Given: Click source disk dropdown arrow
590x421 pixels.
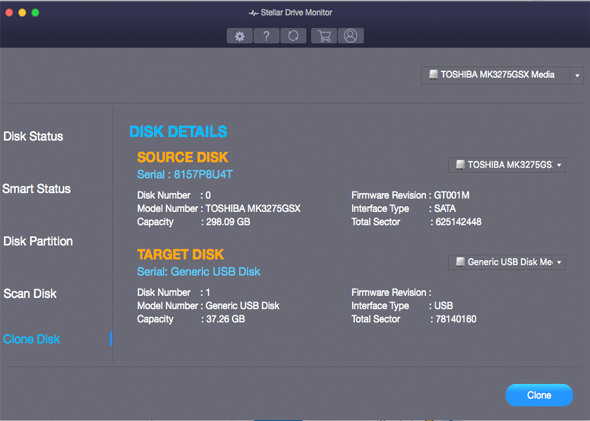Looking at the screenshot, I should click(559, 165).
